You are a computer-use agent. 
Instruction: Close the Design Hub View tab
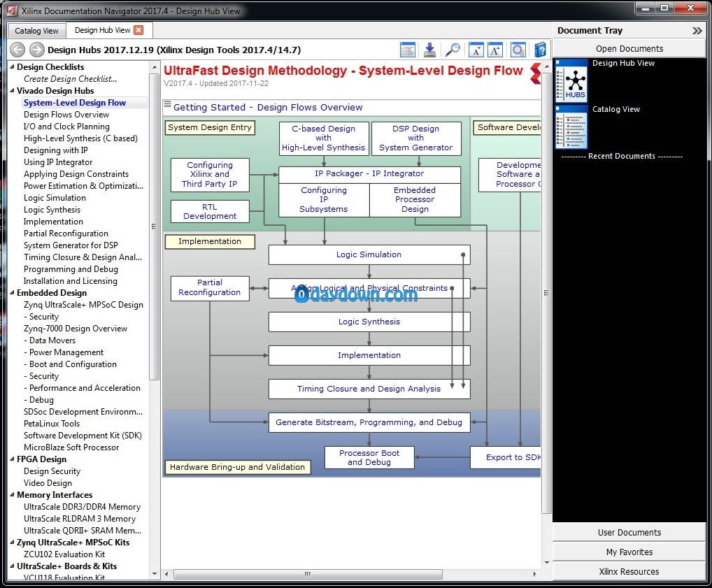(x=139, y=30)
